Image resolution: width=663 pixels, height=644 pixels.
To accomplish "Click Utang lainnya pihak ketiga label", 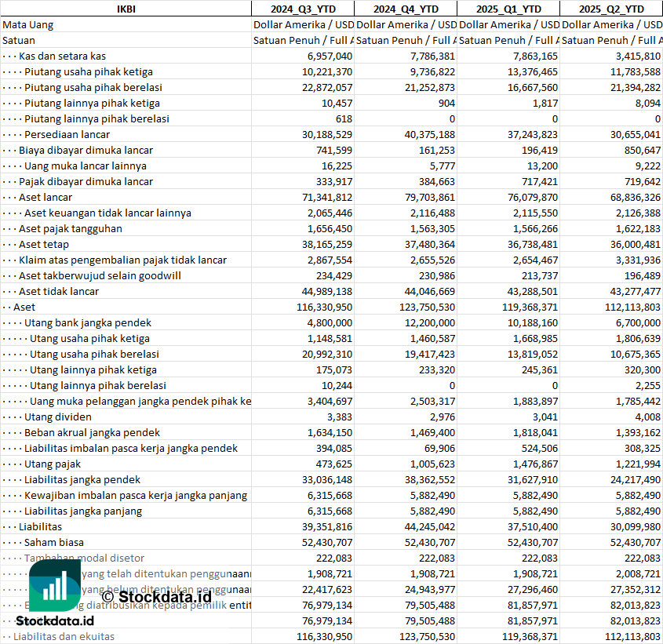I will pos(93,369).
